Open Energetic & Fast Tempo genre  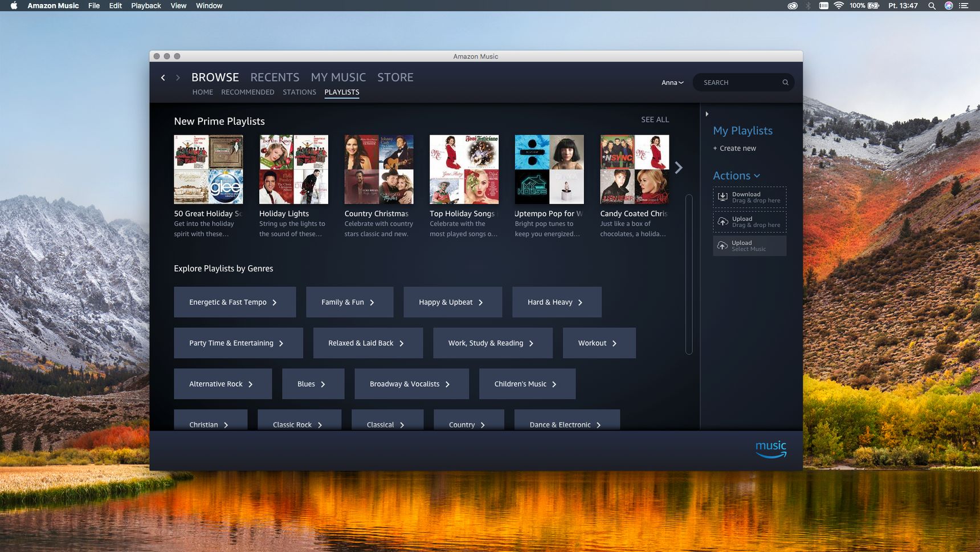tap(235, 302)
